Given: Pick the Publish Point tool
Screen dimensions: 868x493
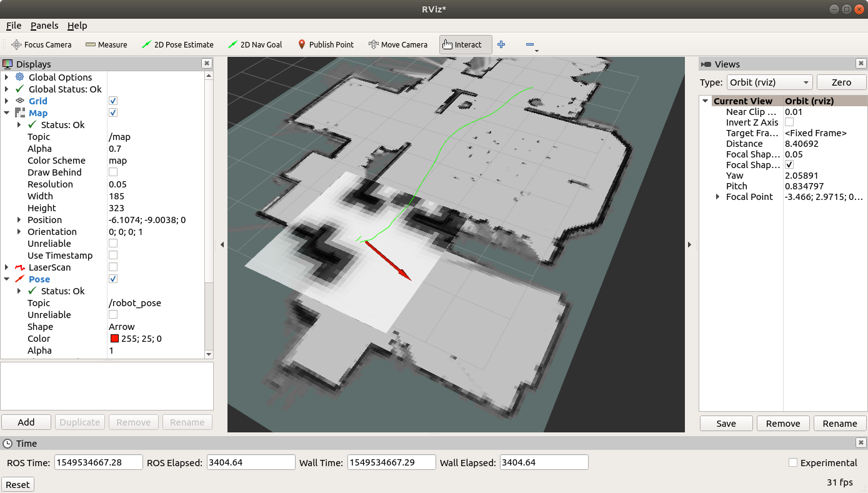Looking at the screenshot, I should click(326, 44).
